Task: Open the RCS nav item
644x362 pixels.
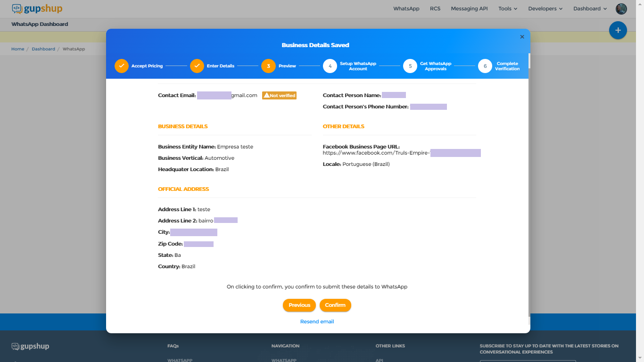Action: point(435,8)
